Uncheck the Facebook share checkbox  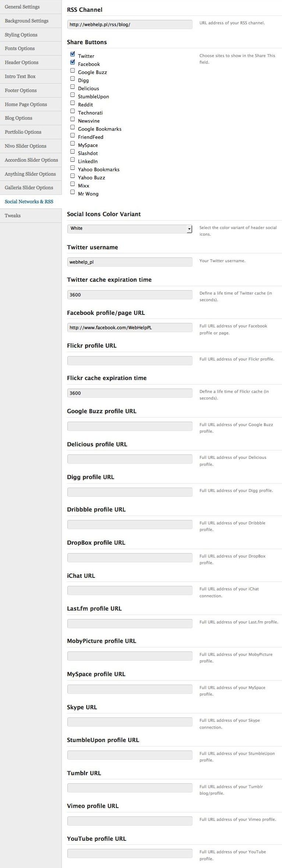(x=73, y=62)
